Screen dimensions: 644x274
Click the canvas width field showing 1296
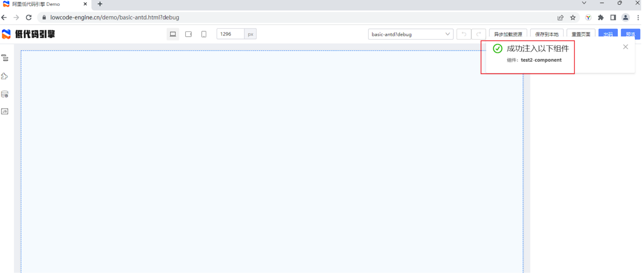coord(231,34)
